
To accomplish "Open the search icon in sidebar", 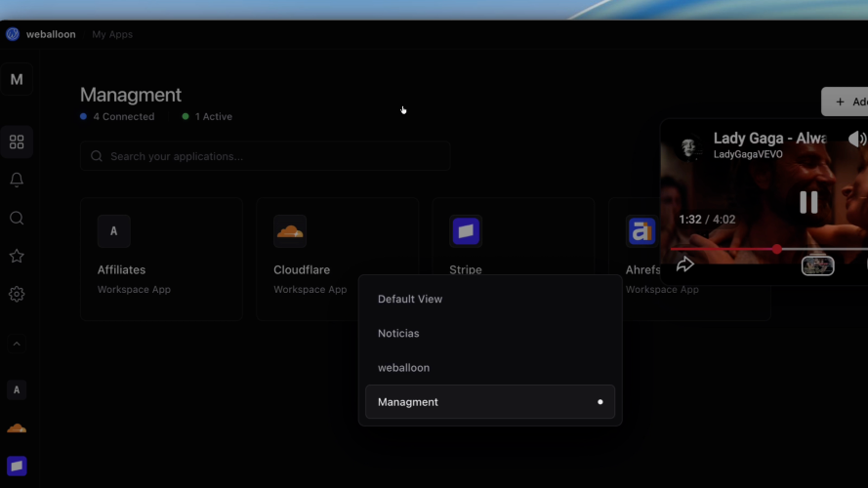I will tap(17, 218).
